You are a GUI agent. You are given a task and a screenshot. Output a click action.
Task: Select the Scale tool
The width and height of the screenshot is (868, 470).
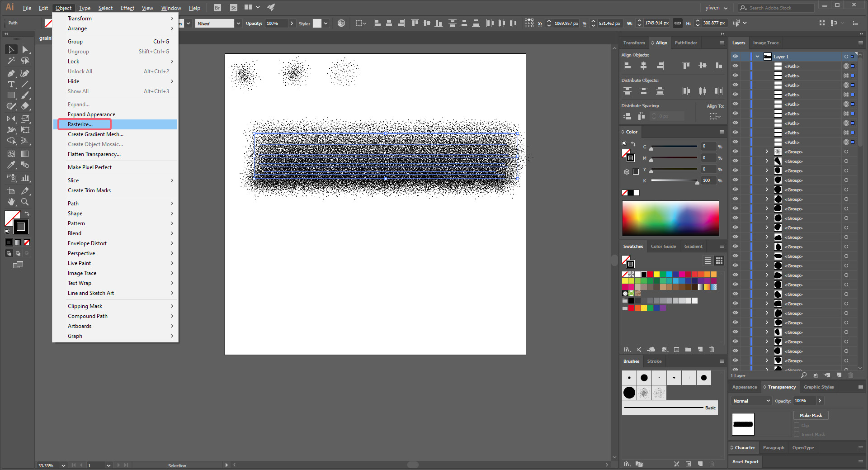25,119
